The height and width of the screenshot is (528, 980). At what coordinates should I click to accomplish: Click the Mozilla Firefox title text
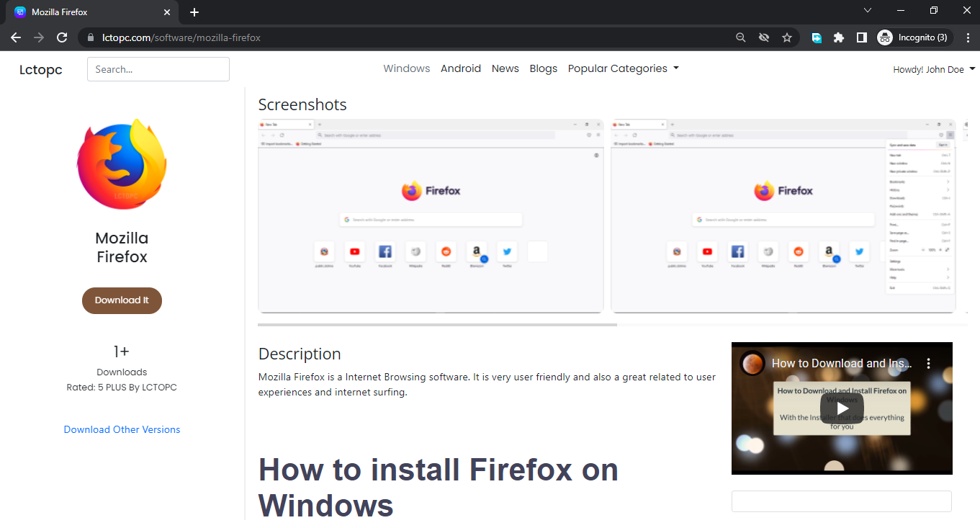pyautogui.click(x=122, y=247)
